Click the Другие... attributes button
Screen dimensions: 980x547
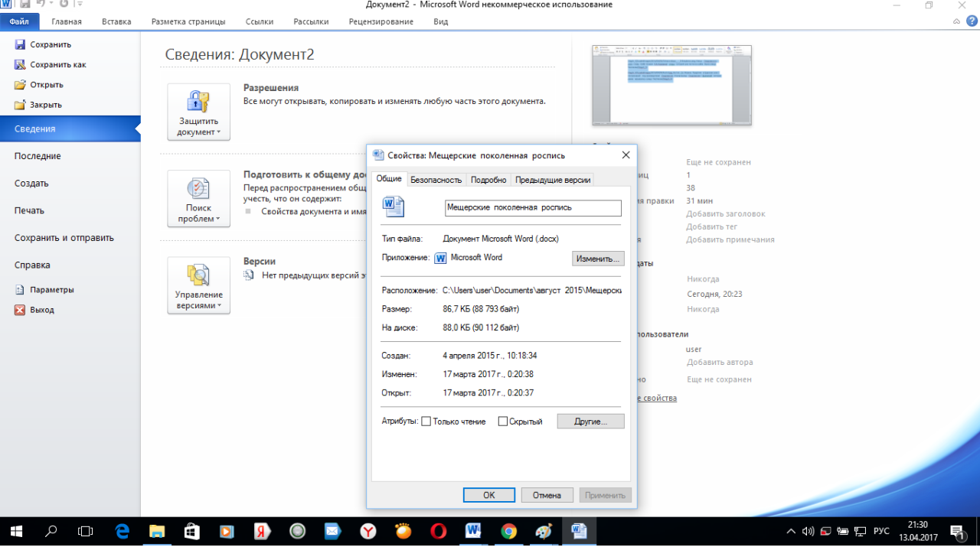pyautogui.click(x=590, y=421)
